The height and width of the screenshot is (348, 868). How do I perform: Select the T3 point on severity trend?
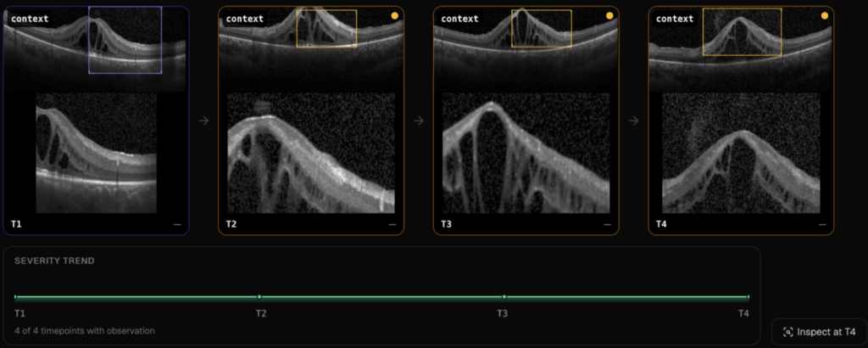point(504,297)
